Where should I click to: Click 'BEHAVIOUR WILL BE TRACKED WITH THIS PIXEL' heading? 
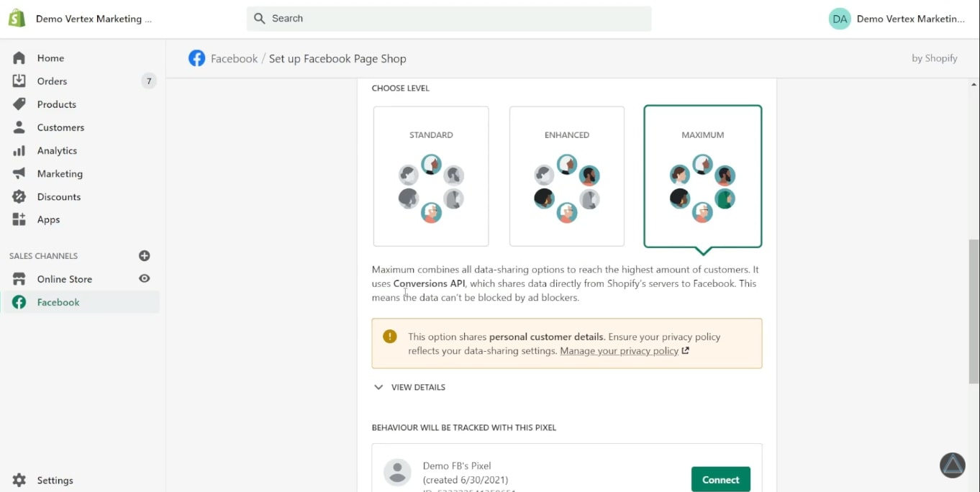[x=464, y=427]
